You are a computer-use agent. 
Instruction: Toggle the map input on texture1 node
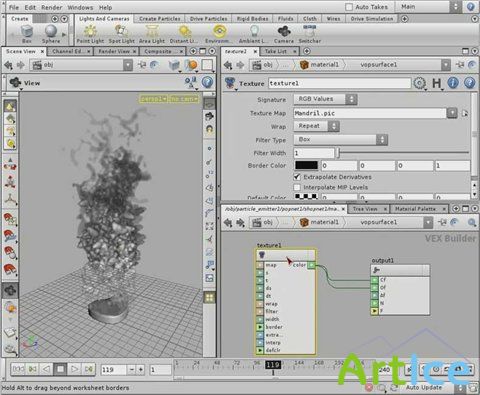click(260, 265)
